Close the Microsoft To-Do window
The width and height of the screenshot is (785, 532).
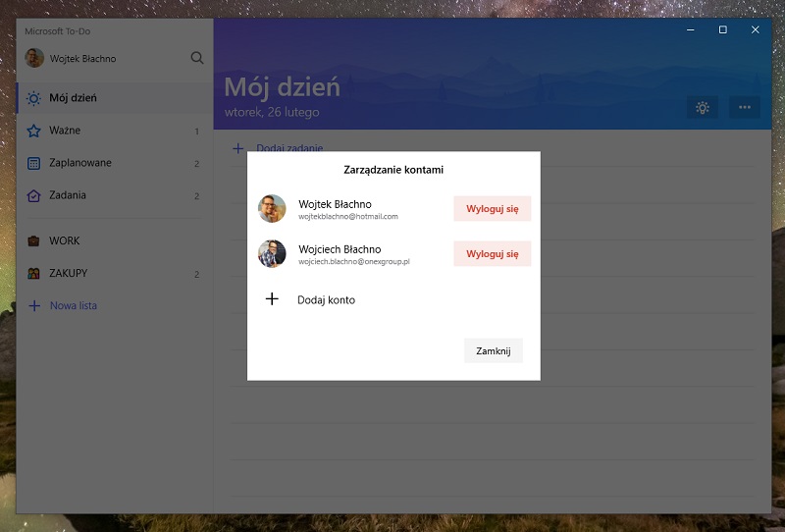coord(755,30)
